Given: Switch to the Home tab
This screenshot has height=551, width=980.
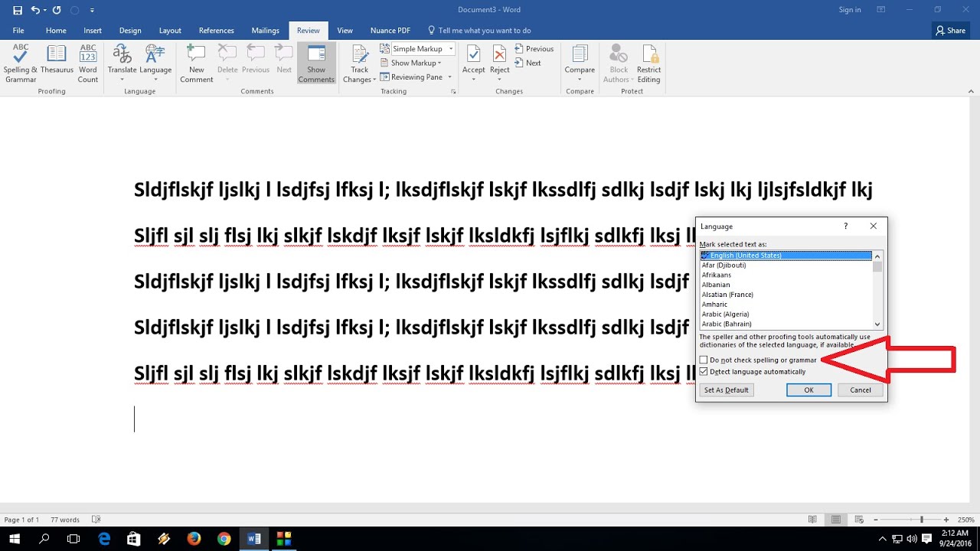Looking at the screenshot, I should point(56,31).
